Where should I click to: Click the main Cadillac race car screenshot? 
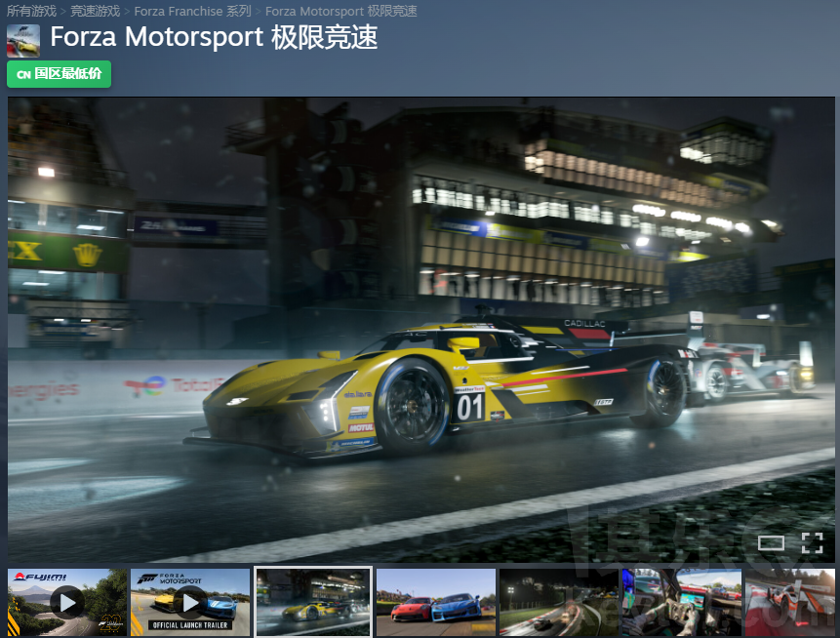pyautogui.click(x=421, y=330)
